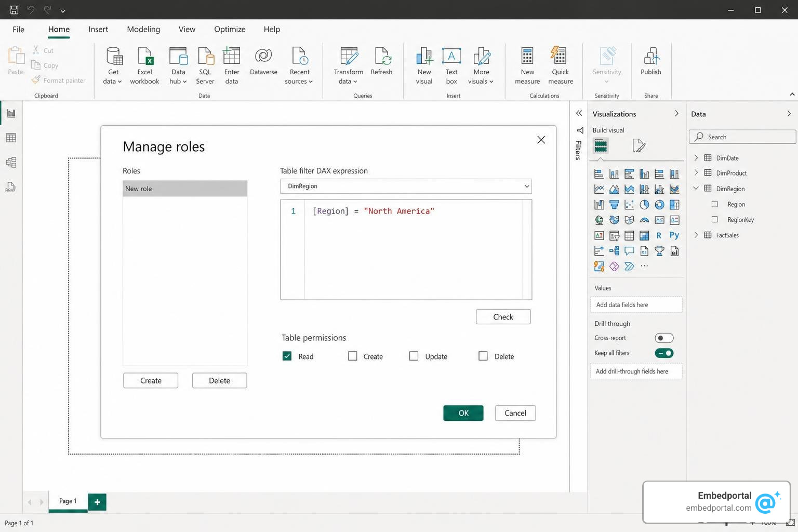The height and width of the screenshot is (532, 798).
Task: Open the Help ribbon tab
Action: click(x=272, y=29)
